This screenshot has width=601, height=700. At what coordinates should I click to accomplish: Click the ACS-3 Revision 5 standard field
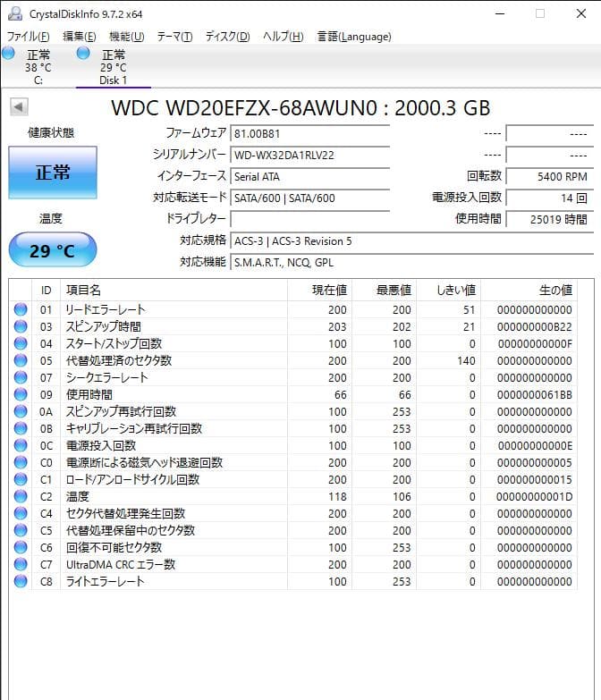click(411, 240)
